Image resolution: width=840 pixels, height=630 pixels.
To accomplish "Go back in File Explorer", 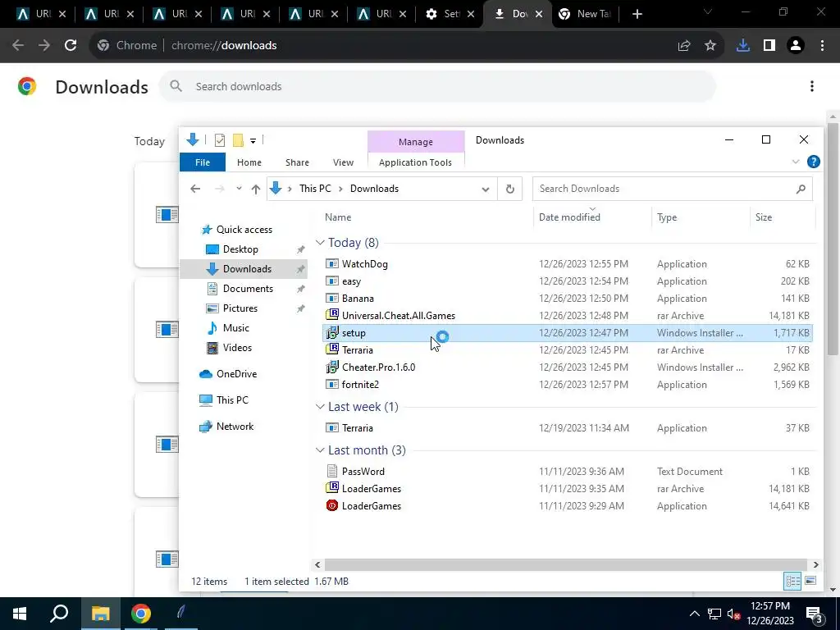I will coord(195,189).
